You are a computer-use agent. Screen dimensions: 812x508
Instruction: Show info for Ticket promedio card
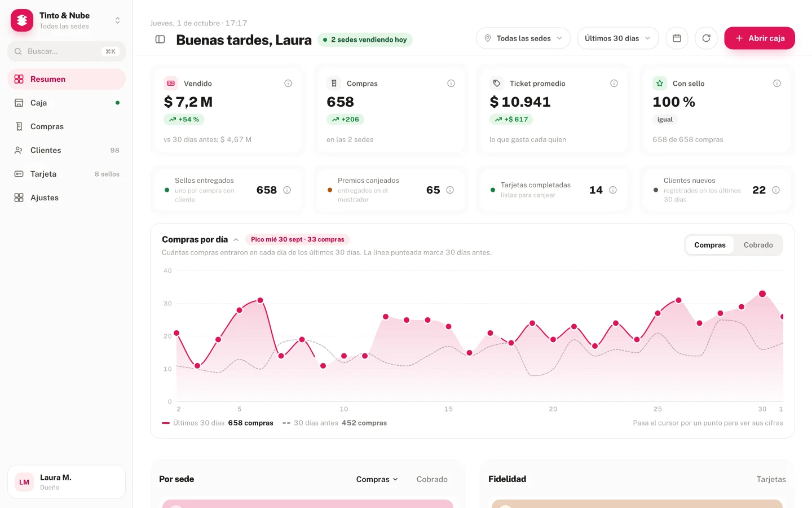coord(614,84)
